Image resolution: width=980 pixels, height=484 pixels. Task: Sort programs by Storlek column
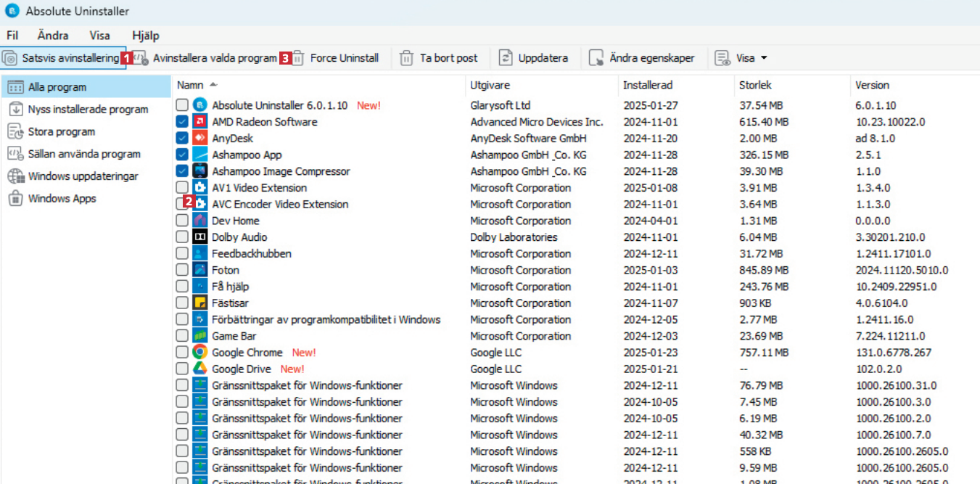pyautogui.click(x=754, y=85)
